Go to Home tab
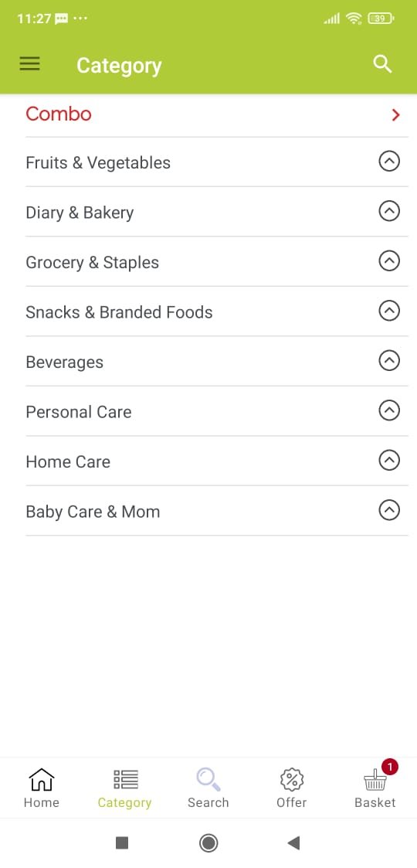The image size is (417, 868). coord(42,788)
